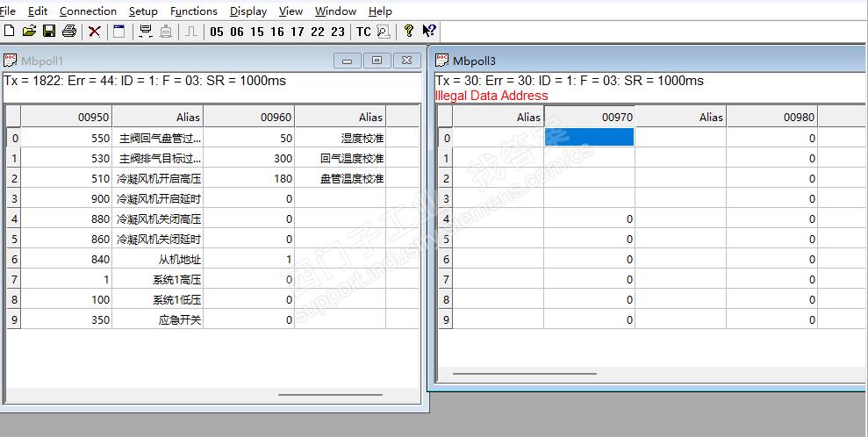The image size is (868, 437).
Task: Open the Setup menu
Action: tap(143, 11)
